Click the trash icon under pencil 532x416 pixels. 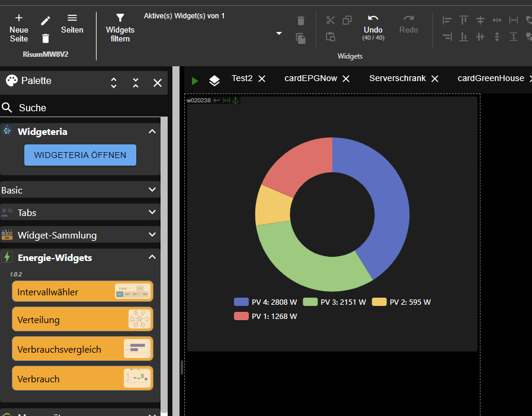[46, 38]
